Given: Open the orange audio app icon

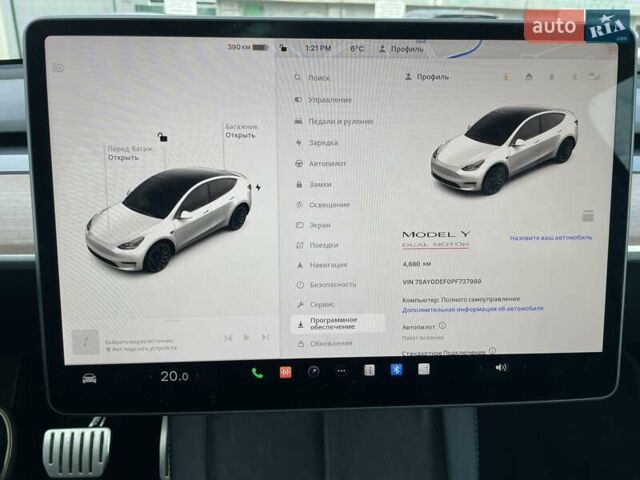Looking at the screenshot, I should point(285,372).
